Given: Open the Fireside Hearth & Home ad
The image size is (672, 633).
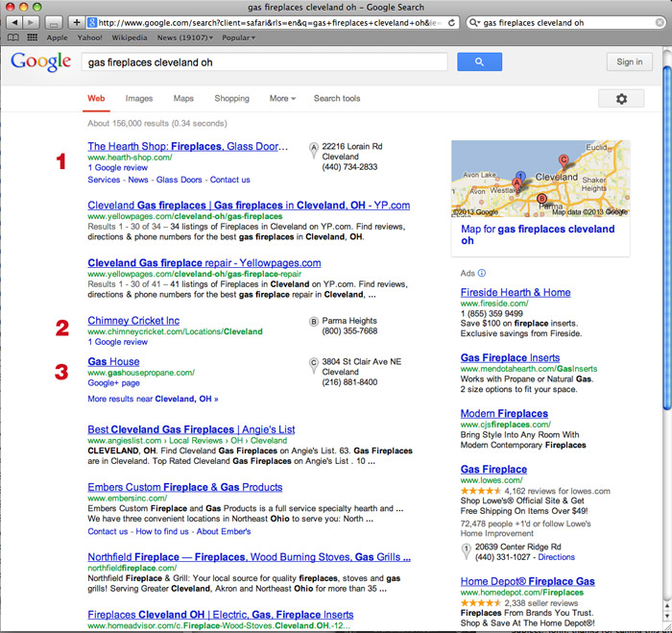Looking at the screenshot, I should click(516, 292).
